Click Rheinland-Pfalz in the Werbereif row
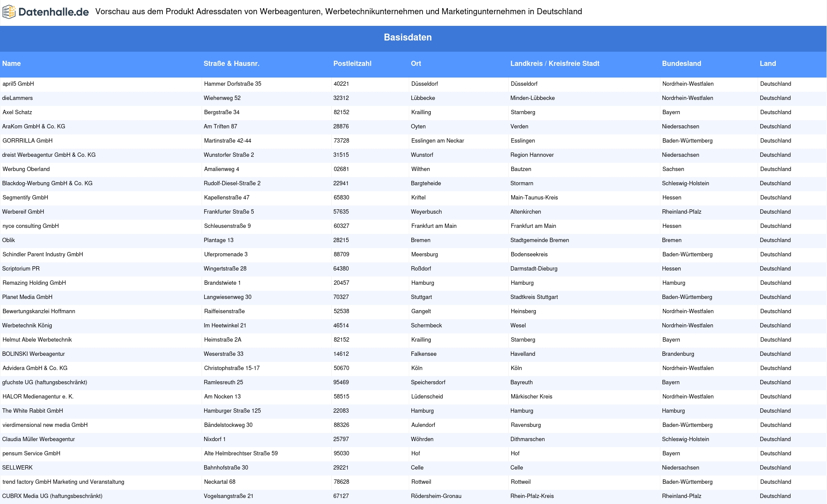 click(x=681, y=212)
